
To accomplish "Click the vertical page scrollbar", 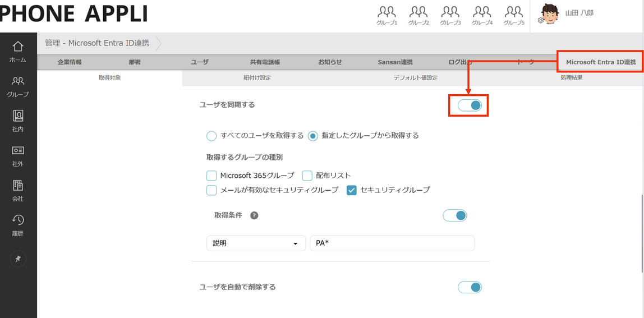I will (x=642, y=233).
